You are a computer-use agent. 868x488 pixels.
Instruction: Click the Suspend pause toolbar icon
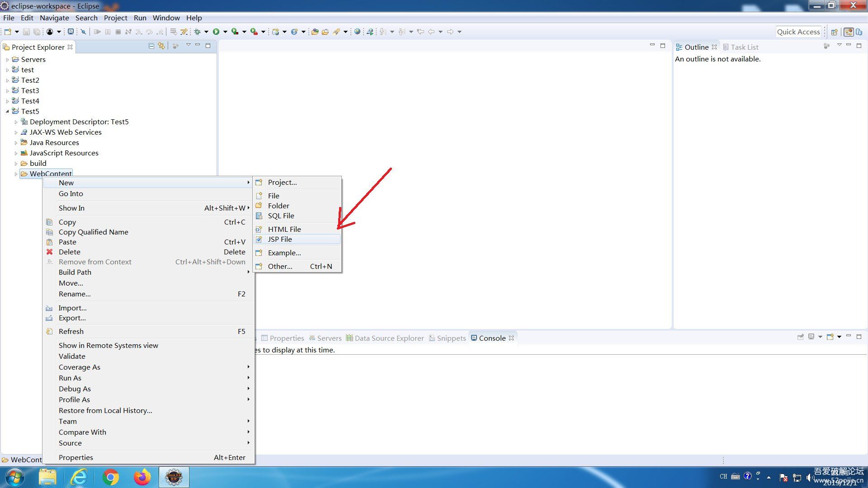(108, 32)
